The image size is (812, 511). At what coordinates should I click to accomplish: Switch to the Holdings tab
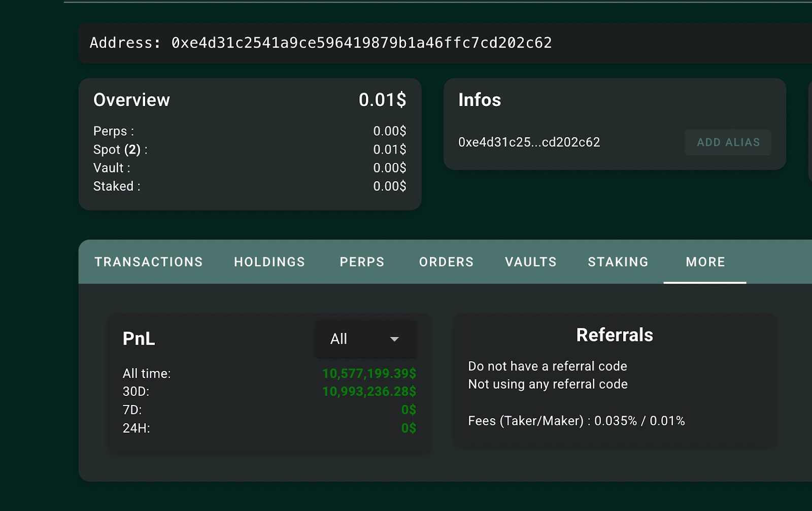coord(269,262)
